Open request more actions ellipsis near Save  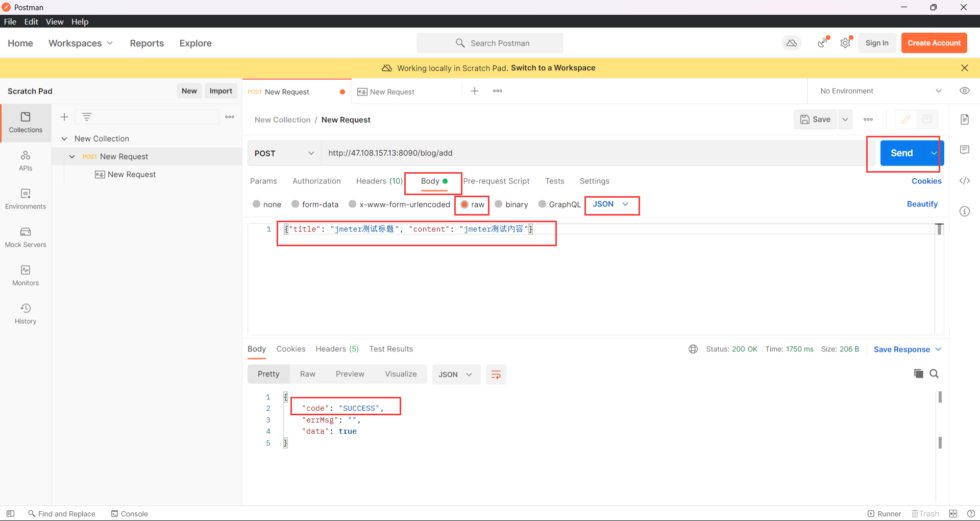point(868,120)
